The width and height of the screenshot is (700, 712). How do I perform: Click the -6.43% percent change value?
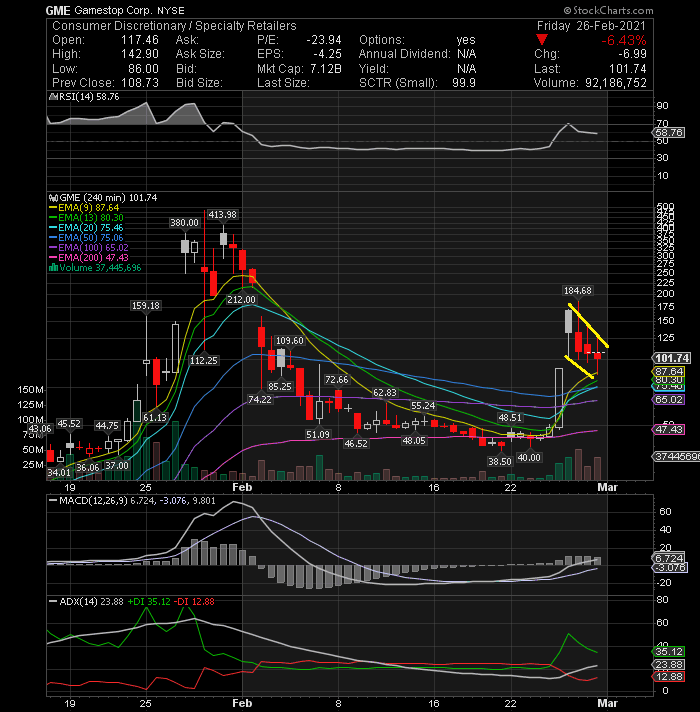pos(624,40)
